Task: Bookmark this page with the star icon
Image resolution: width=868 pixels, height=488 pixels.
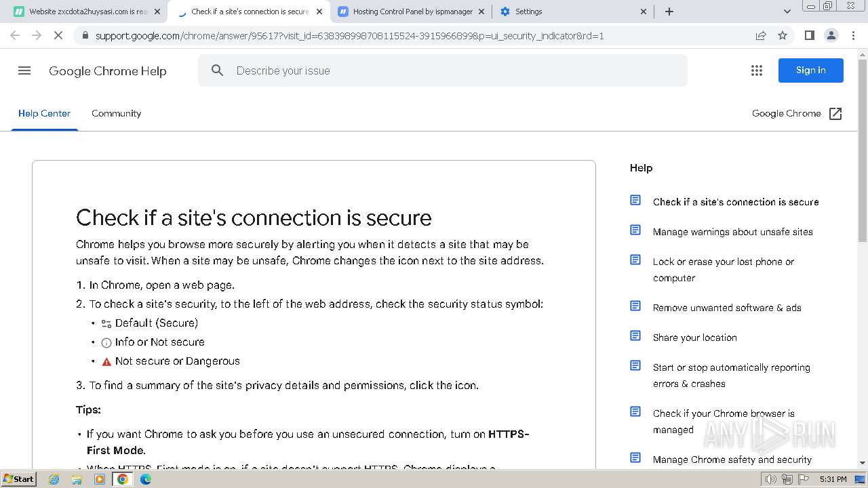Action: pyautogui.click(x=783, y=35)
